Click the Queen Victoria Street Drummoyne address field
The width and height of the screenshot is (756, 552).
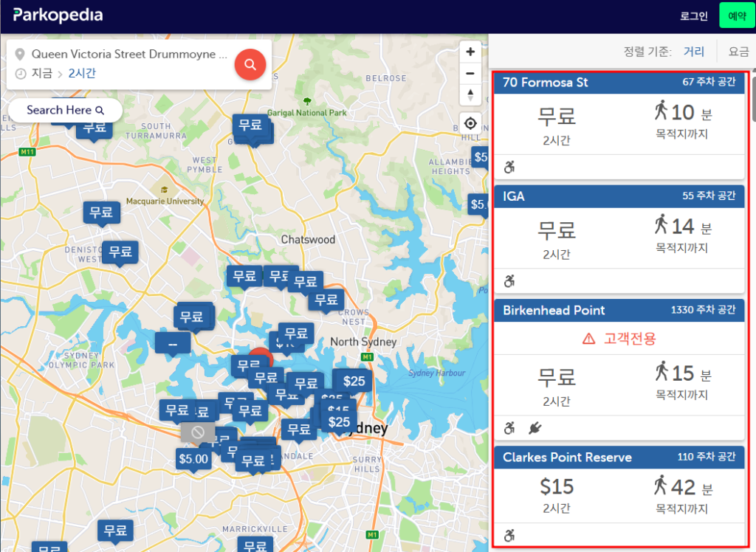pos(129,54)
